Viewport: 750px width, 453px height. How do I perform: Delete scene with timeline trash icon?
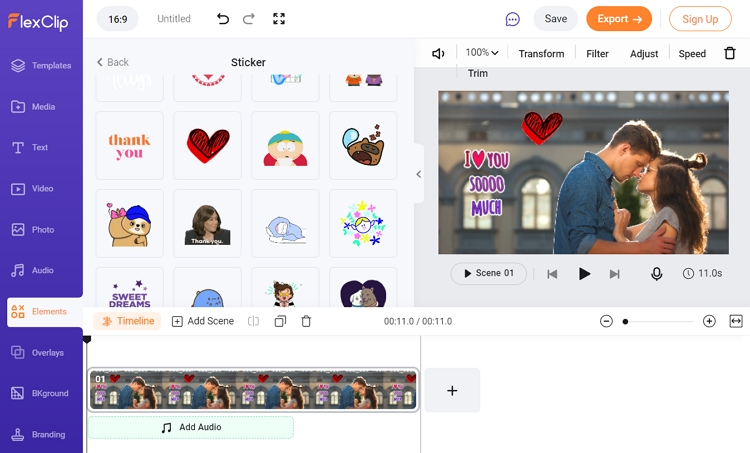pos(306,321)
